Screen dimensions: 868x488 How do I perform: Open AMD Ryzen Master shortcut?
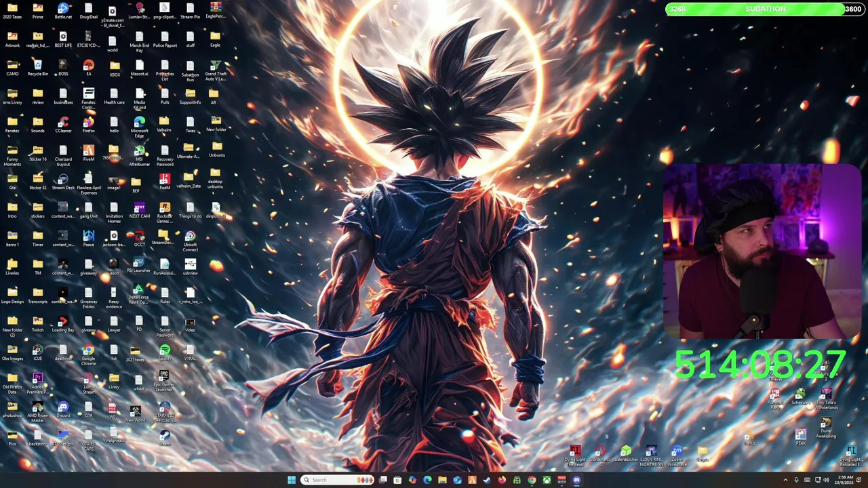coord(38,411)
